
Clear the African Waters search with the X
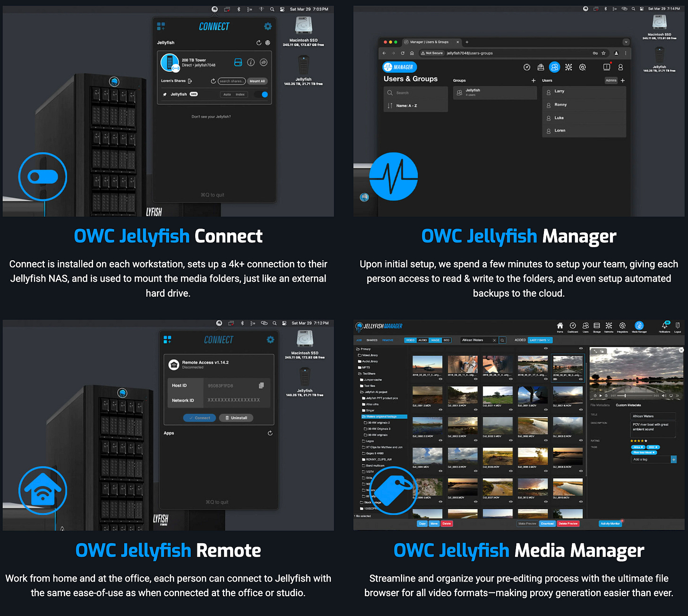495,340
